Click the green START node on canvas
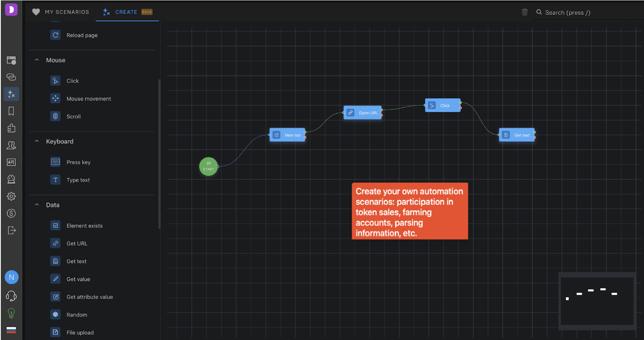This screenshot has width=644, height=340. [209, 166]
